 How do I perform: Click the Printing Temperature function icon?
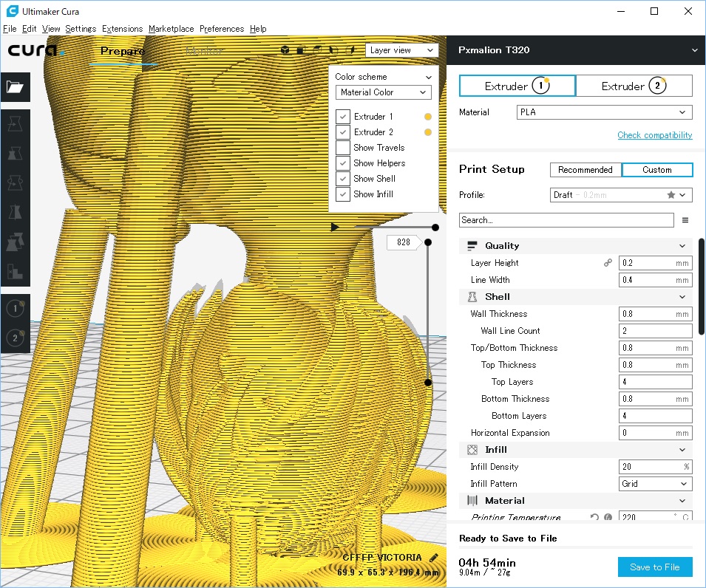click(x=608, y=517)
